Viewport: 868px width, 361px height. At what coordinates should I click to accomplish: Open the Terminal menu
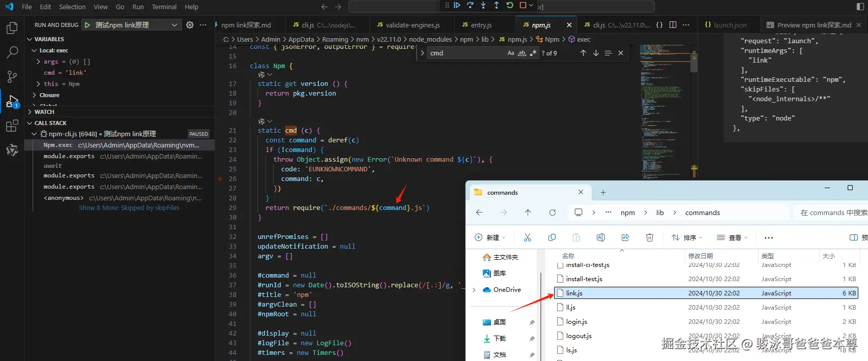coord(164,7)
